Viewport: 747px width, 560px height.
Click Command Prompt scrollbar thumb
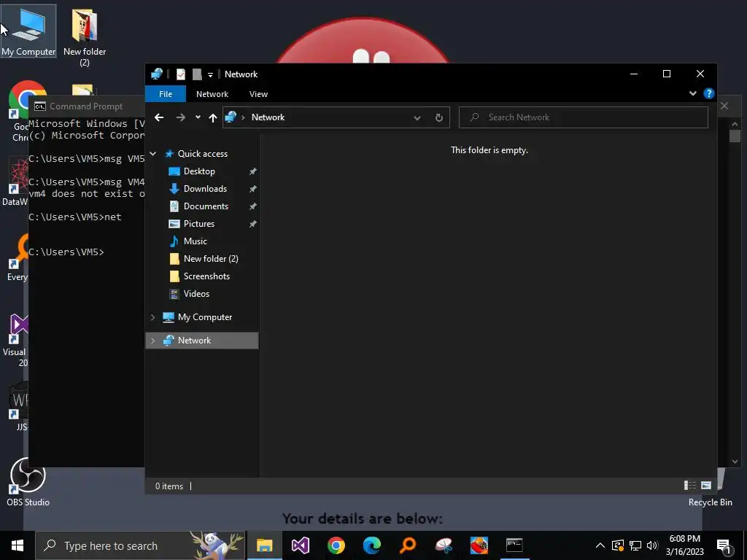click(735, 136)
